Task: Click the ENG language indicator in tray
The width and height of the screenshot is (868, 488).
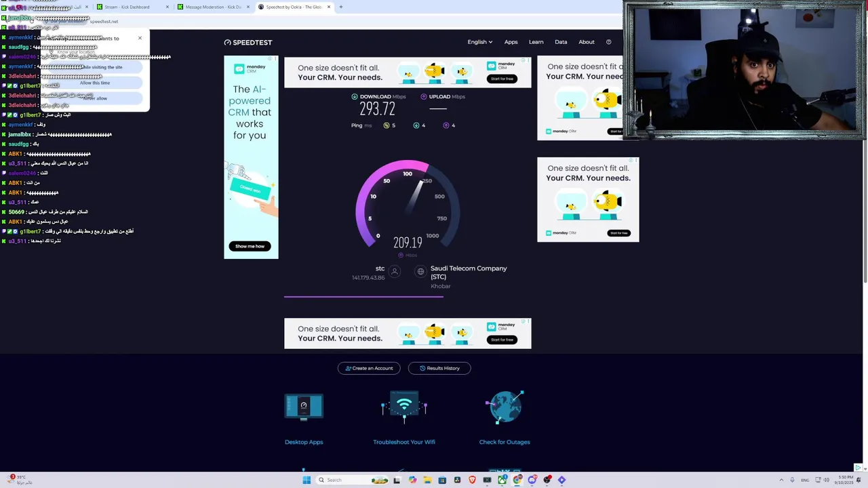Action: [x=805, y=480]
